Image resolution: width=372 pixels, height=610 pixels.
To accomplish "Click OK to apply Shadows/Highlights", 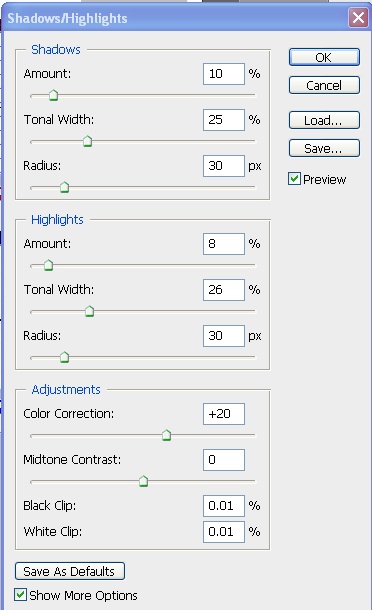I will [324, 57].
